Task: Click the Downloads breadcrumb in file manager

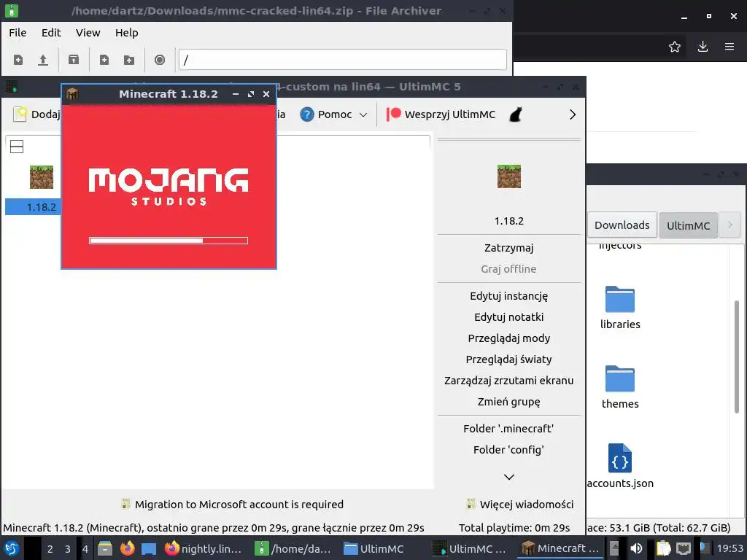Action: point(622,225)
